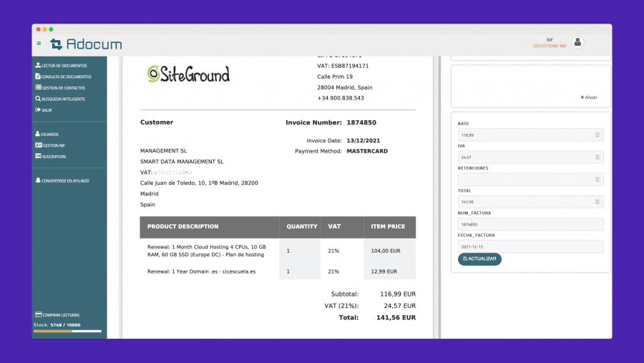Screen dimensions: 644x363
Task: Open the user profile avatar icon
Action: pyautogui.click(x=577, y=42)
